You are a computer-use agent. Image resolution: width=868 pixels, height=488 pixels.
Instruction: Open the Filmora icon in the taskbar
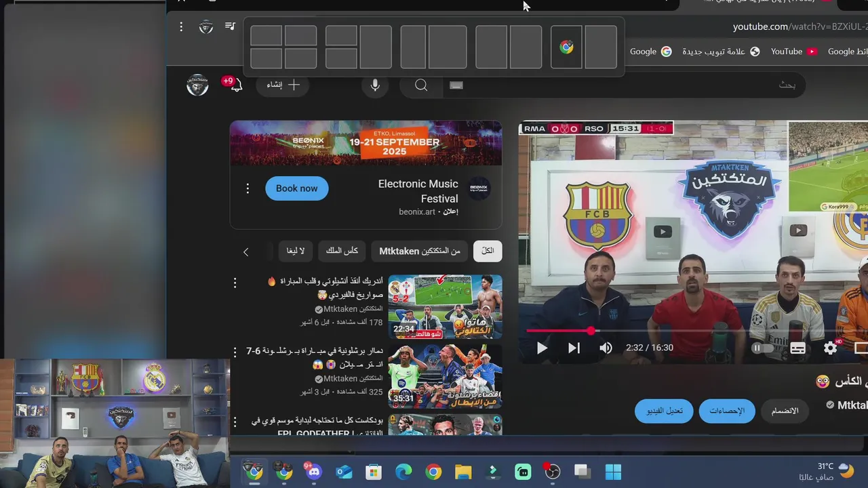click(493, 472)
